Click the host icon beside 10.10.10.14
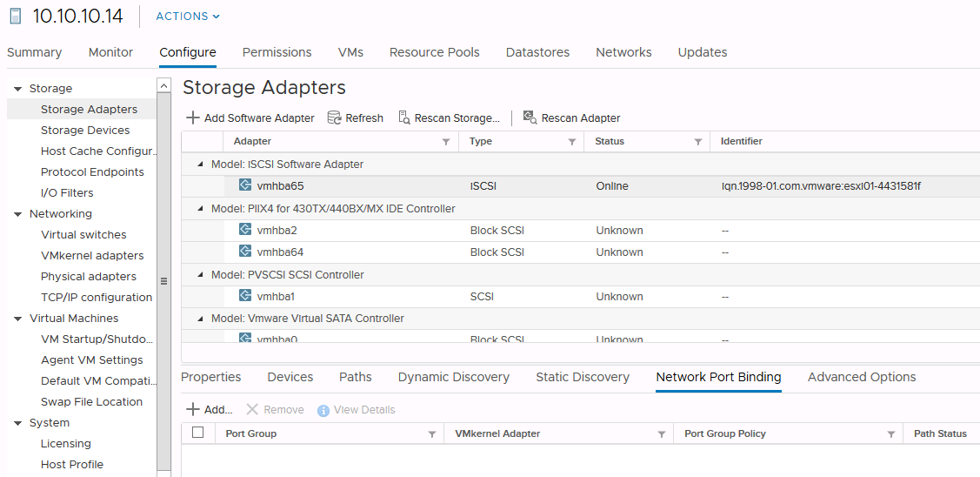 coord(15,17)
